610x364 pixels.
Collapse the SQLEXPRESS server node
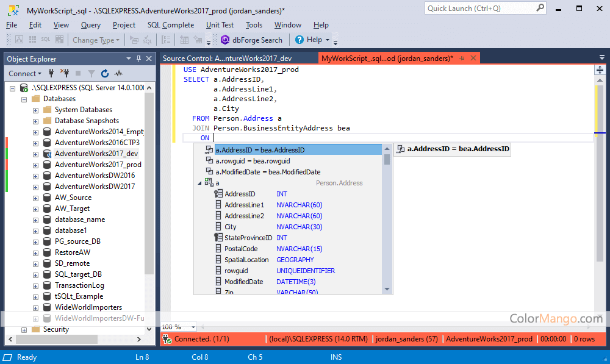[x=12, y=88]
